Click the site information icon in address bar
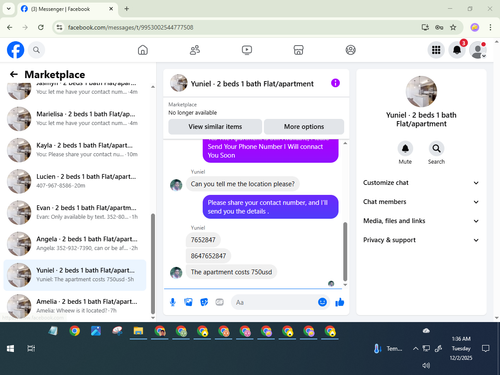Screen dimensions: 500x375 pos(59,27)
